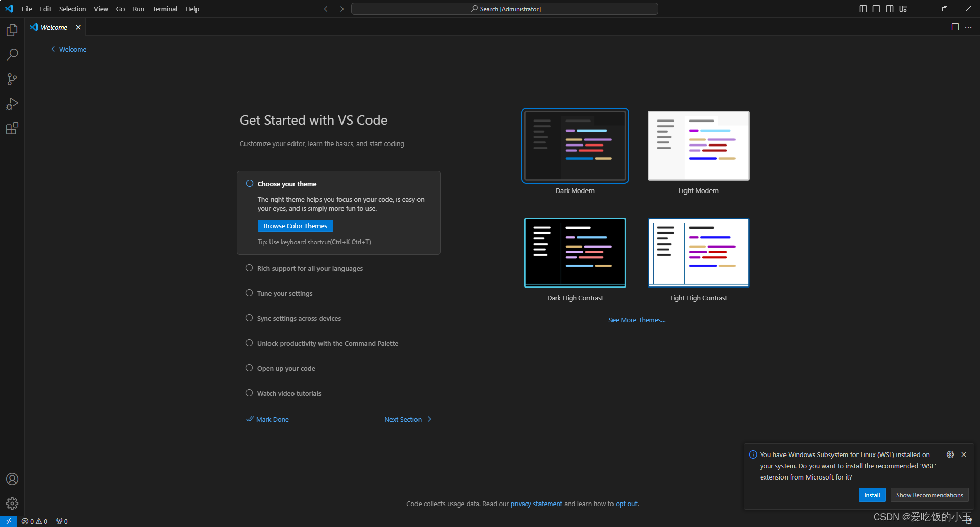Click the VS Code logo in title bar
The width and height of the screenshot is (980, 527).
(x=9, y=9)
